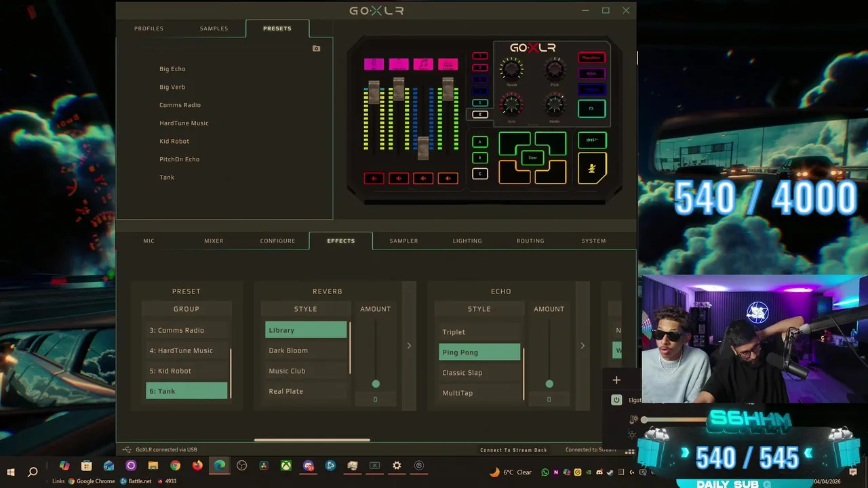Image resolution: width=868 pixels, height=488 pixels.
Task: Click the yellow mic cough mute button
Action: [592, 168]
